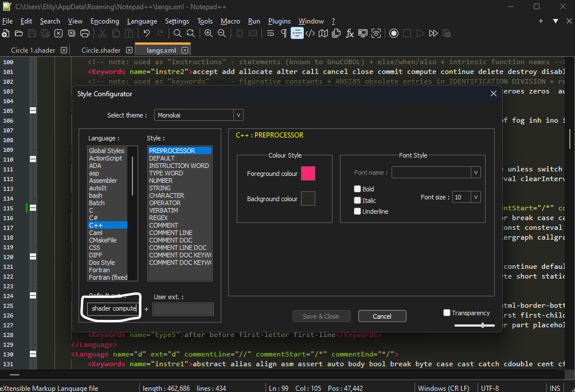Viewport: 575px width, 392px height.
Task: Collapse the fold marker at line 105
Action: pos(33,111)
